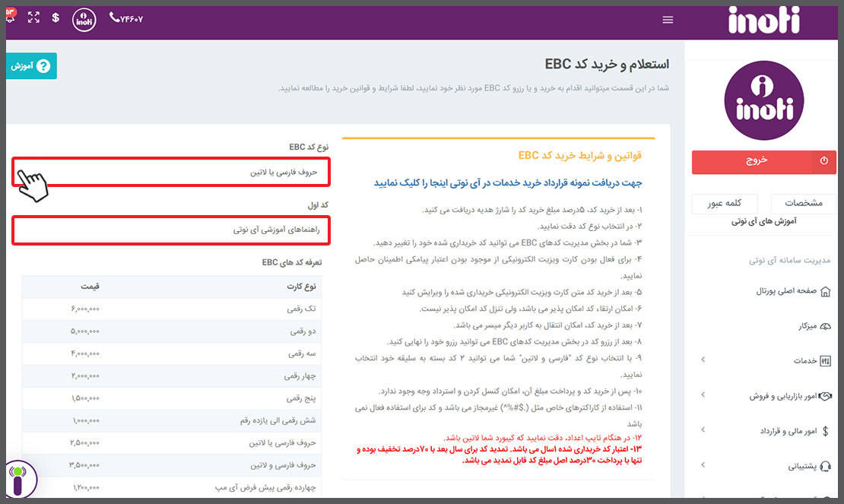Screen dimensions: 844x504
Task: Click the دو رقمی row in tariff table
Action: pyautogui.click(x=172, y=331)
